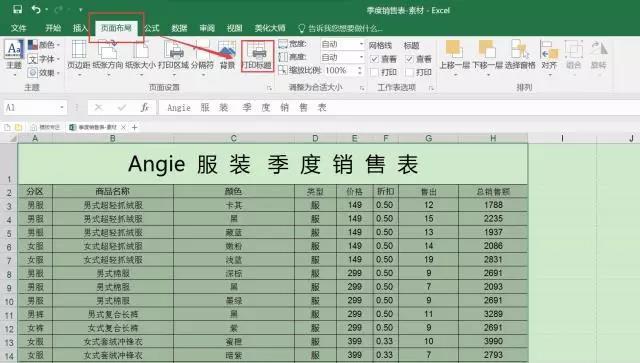Image resolution: width=640 pixels, height=363 pixels.
Task: Open Selection Pane (选择窗格)
Action: click(x=520, y=55)
